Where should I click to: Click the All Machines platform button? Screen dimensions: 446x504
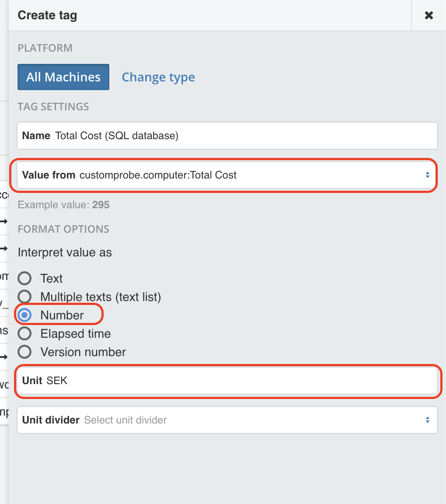click(x=63, y=77)
